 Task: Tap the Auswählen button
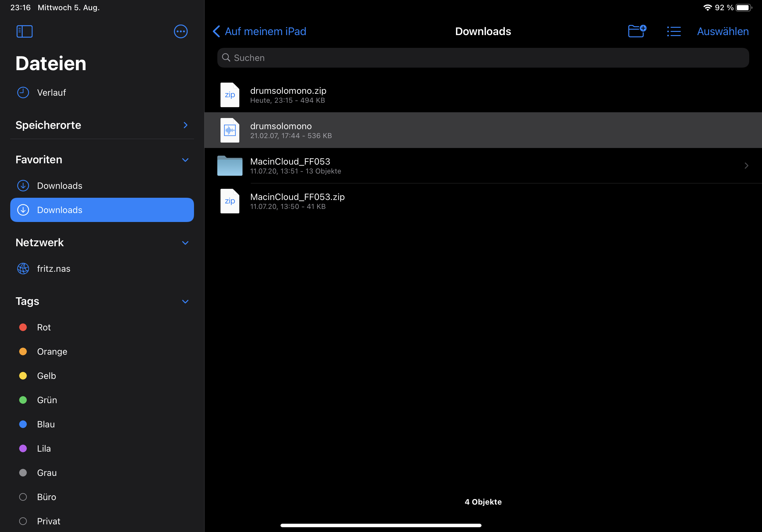coord(722,32)
